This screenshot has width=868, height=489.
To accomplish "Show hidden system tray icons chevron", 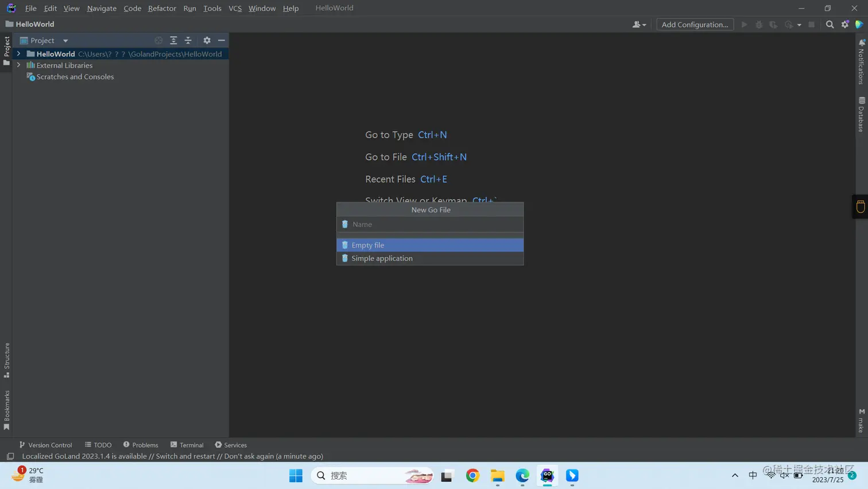I will pos(735,476).
